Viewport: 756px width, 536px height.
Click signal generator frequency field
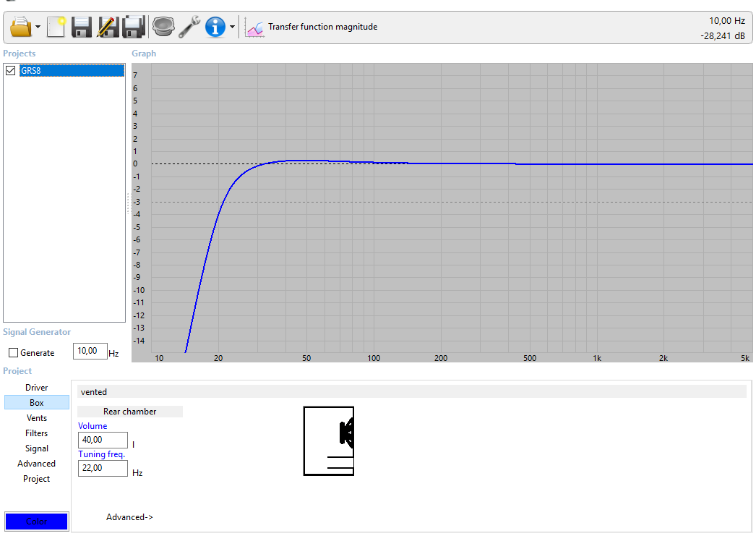tap(90, 352)
